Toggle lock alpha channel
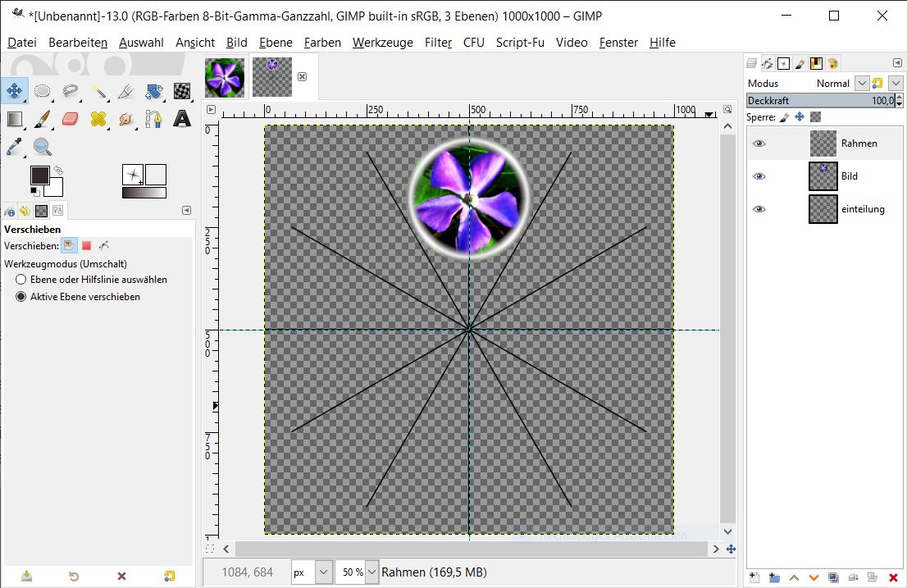This screenshot has width=907, height=588. tap(816, 117)
